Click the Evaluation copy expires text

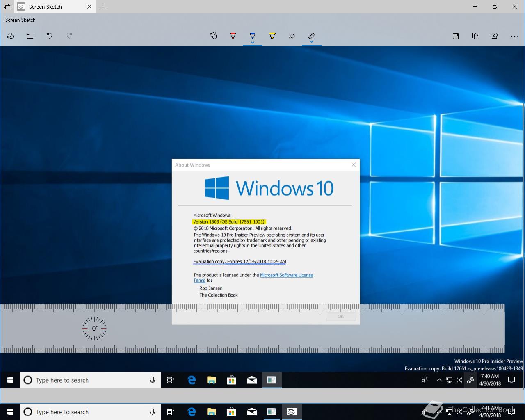240,261
